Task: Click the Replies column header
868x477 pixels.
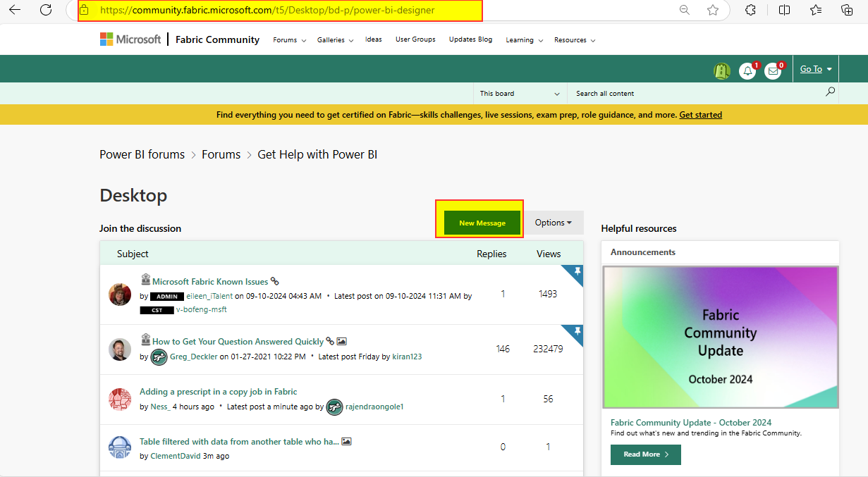Action: [x=491, y=254]
